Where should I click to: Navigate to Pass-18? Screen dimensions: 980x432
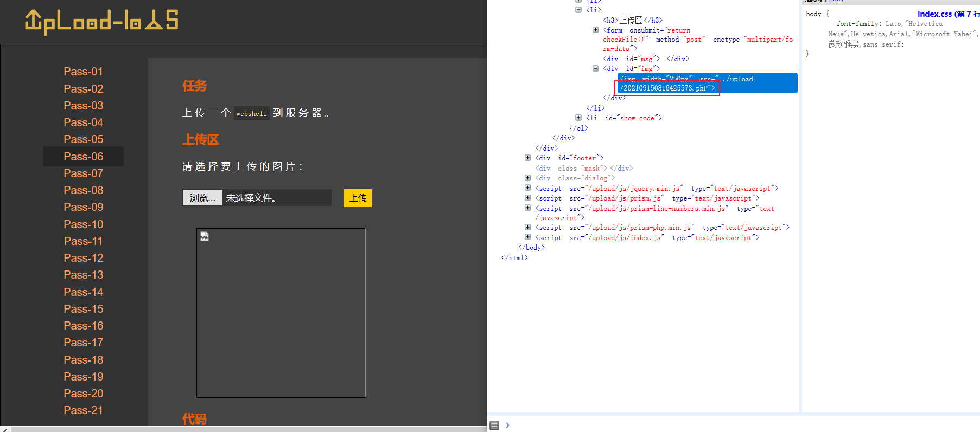coord(83,360)
